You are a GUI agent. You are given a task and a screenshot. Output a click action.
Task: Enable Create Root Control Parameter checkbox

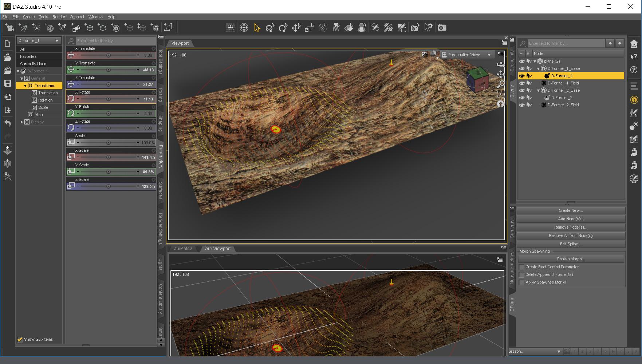(521, 267)
